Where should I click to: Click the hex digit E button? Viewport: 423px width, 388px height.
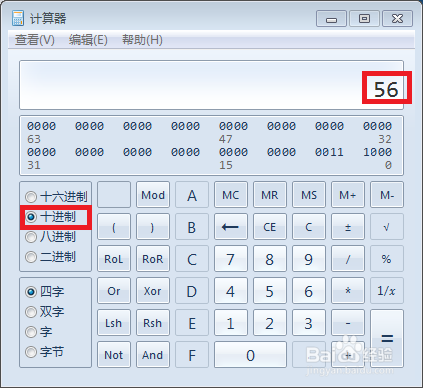point(192,323)
